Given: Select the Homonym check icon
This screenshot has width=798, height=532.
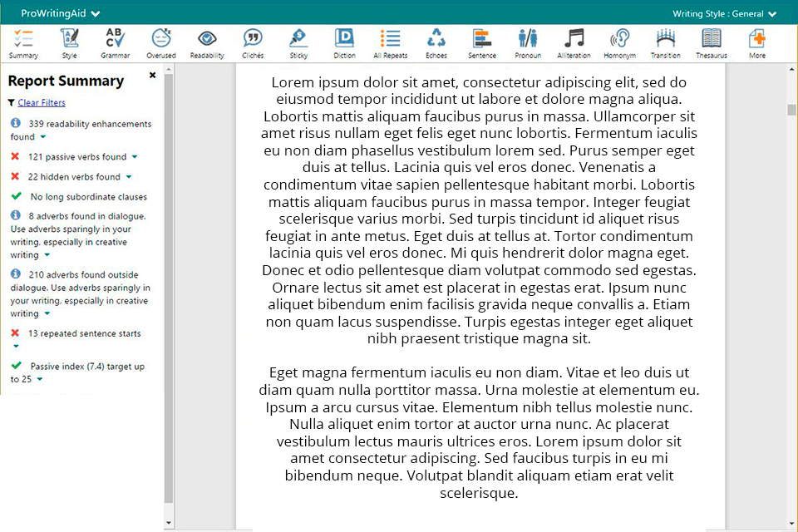Looking at the screenshot, I should point(619,43).
